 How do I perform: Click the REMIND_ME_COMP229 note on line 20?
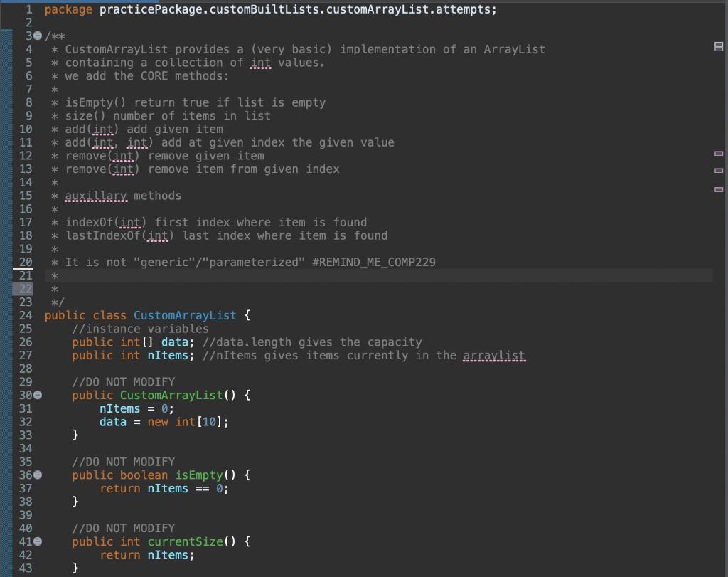[x=373, y=262]
